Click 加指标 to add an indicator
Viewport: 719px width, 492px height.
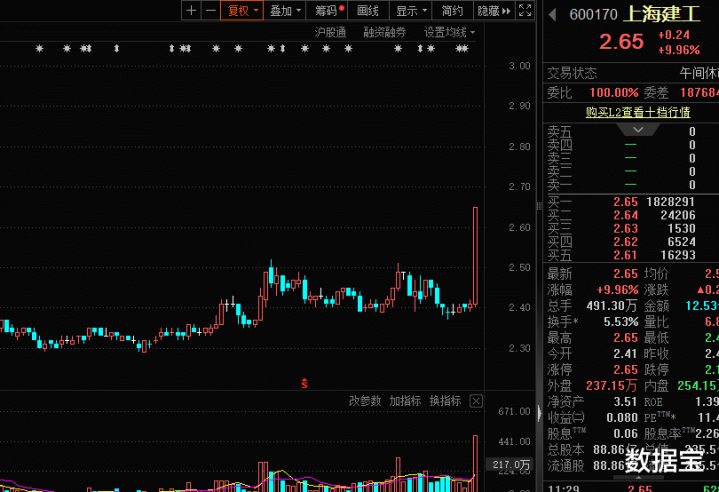(405, 401)
